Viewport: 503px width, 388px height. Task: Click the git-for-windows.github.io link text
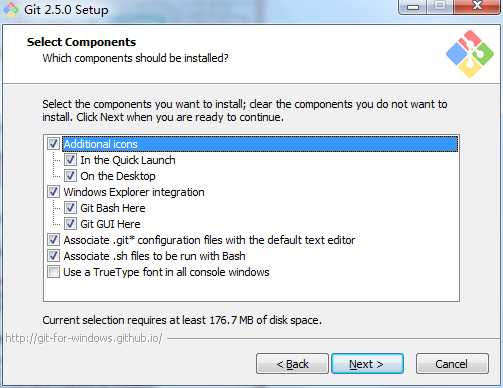[84, 338]
